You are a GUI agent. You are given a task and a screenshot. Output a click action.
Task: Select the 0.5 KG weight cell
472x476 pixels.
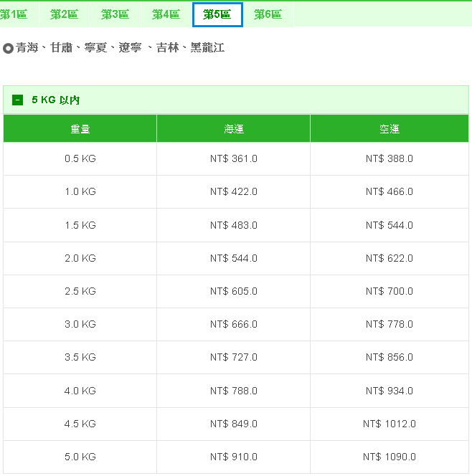[80, 158]
